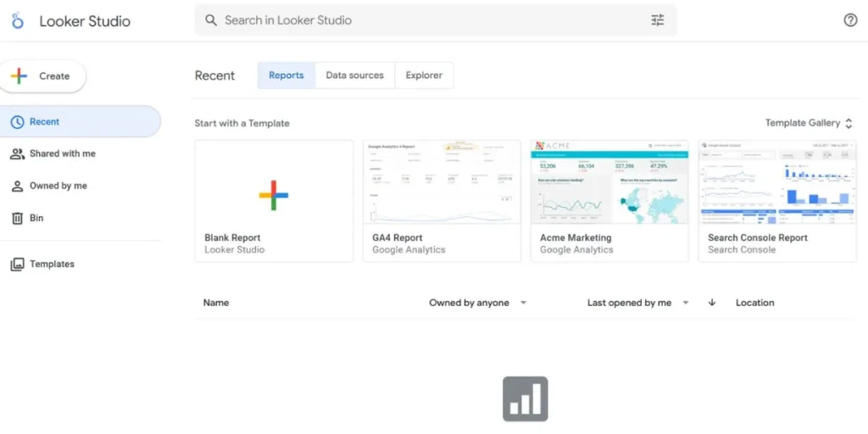Toggle sort direction arrow icon

pyautogui.click(x=712, y=303)
